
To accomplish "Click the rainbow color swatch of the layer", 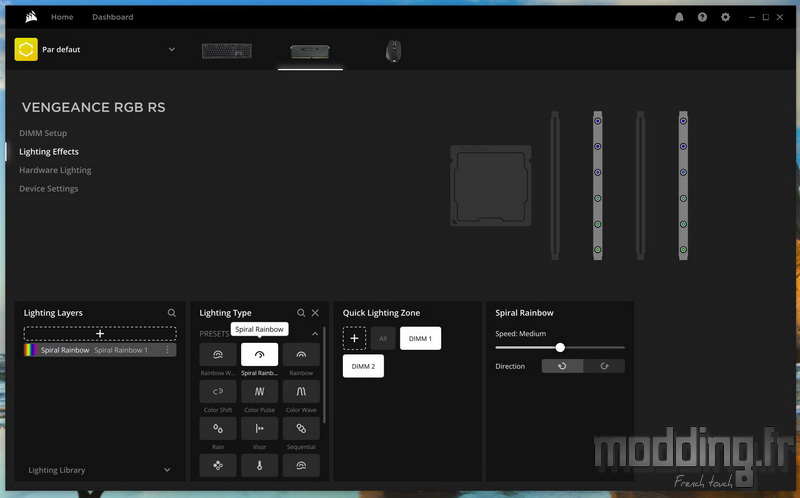I will [x=31, y=350].
